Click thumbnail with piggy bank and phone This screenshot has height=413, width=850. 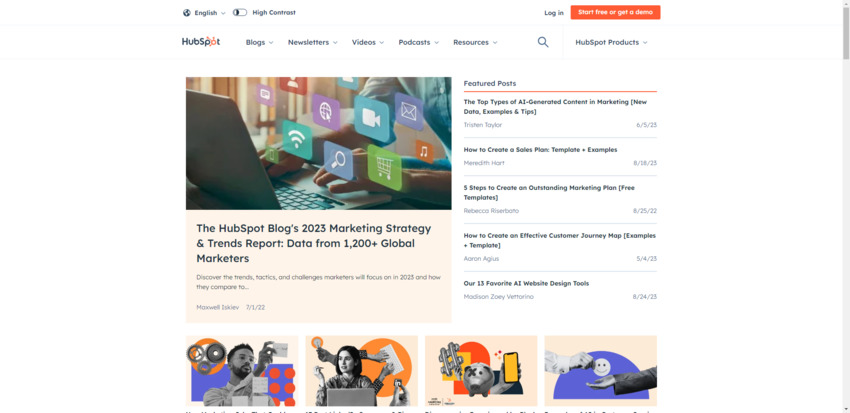tap(481, 371)
